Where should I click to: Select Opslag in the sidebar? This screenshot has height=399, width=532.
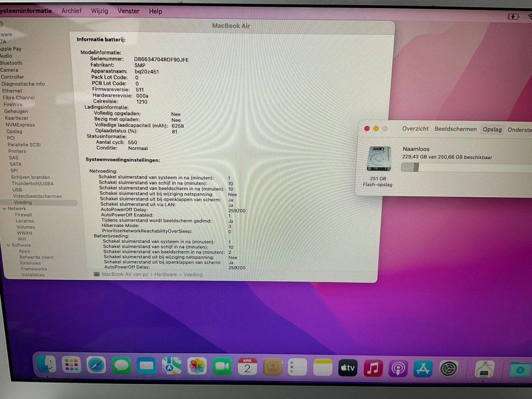tap(14, 131)
